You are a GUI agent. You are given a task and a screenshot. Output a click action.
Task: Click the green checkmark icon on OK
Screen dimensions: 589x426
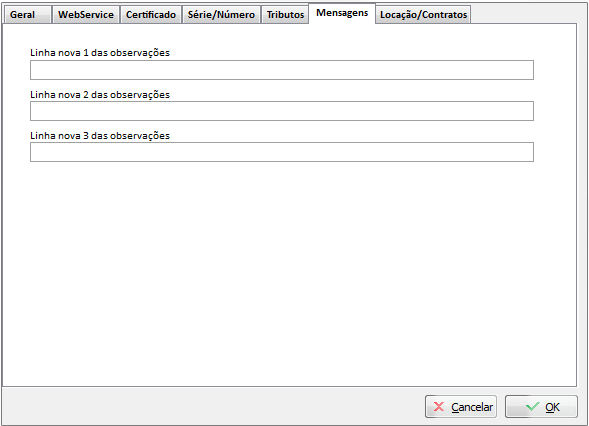(532, 406)
